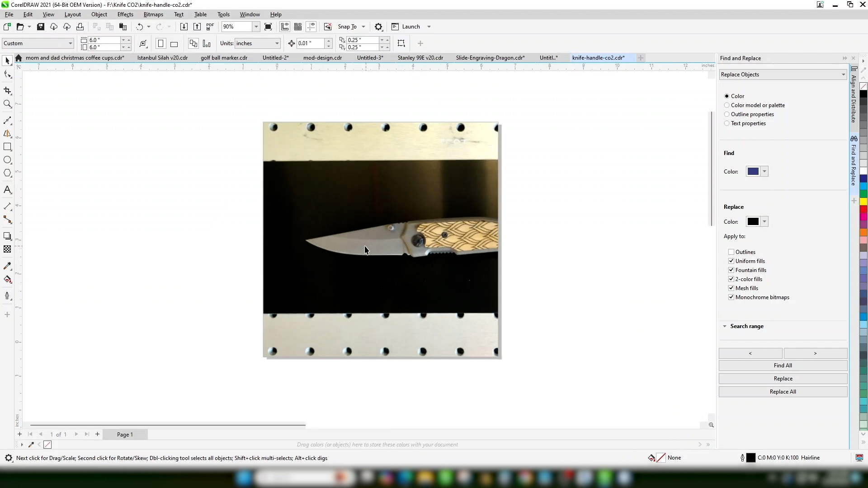Image resolution: width=868 pixels, height=488 pixels.
Task: Select the Eyedropper tool
Action: pyautogui.click(x=7, y=266)
